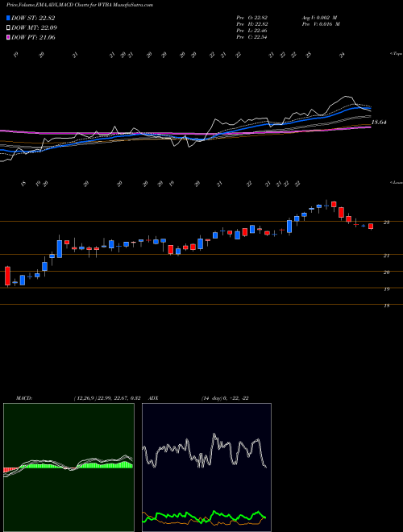Click the 19 price axis label
Screen dimensions: 403x532
click(386, 289)
